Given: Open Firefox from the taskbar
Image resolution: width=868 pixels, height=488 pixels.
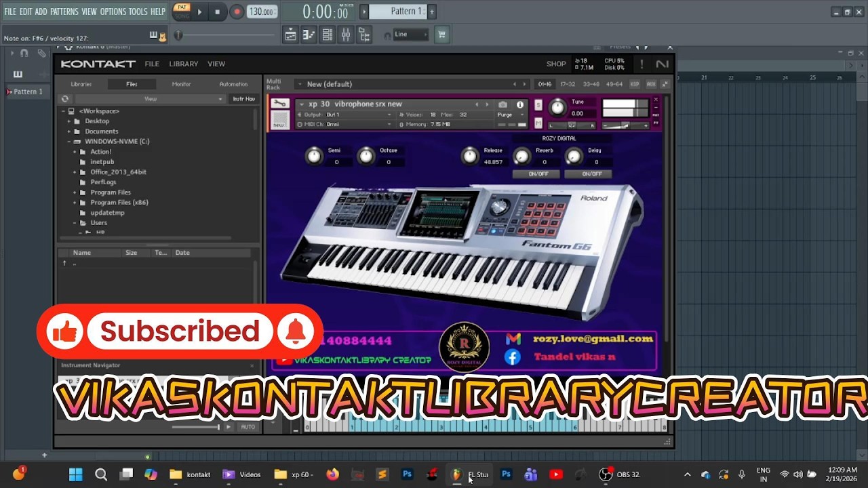Looking at the screenshot, I should pos(332,474).
